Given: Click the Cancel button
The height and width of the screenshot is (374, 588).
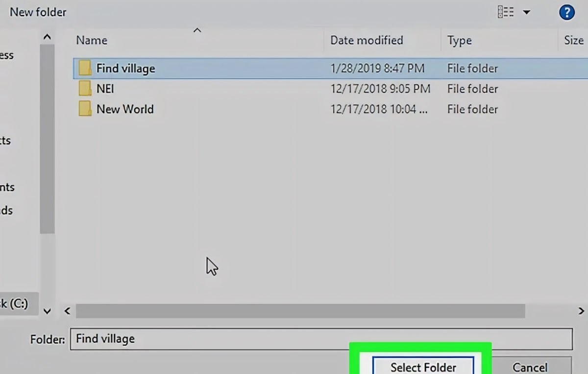Looking at the screenshot, I should click(x=530, y=366).
